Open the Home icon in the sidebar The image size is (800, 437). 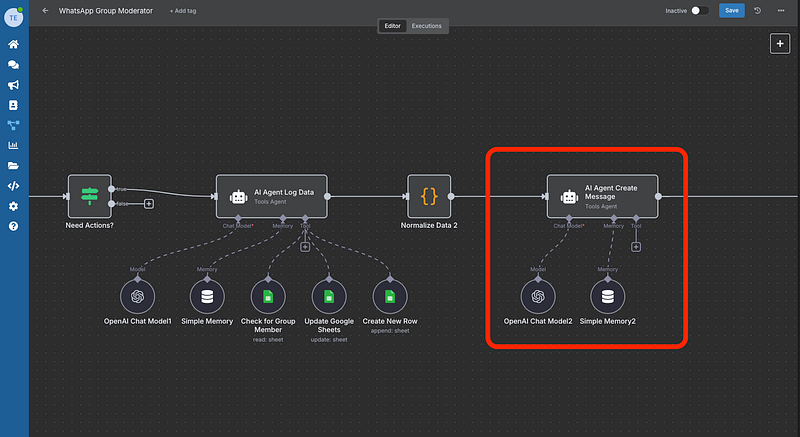pos(13,45)
